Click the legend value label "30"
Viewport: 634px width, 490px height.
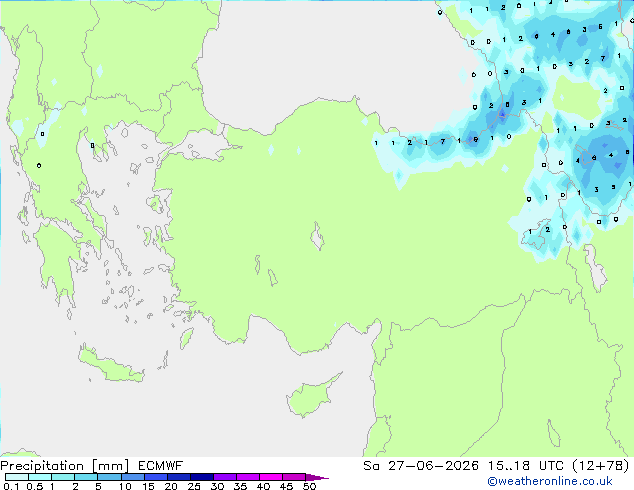click(x=217, y=486)
